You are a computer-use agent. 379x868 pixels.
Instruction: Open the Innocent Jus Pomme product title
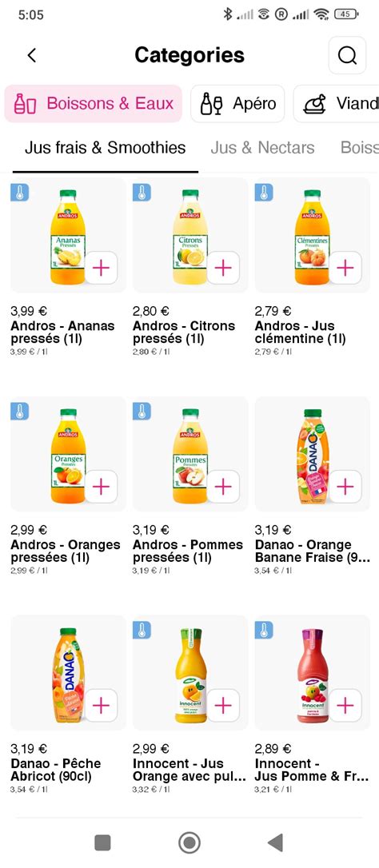[311, 770]
